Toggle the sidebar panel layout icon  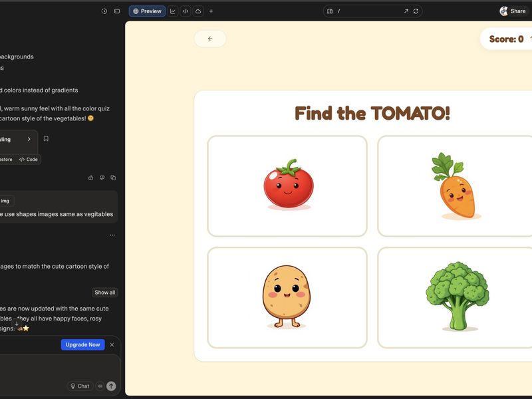(x=117, y=11)
